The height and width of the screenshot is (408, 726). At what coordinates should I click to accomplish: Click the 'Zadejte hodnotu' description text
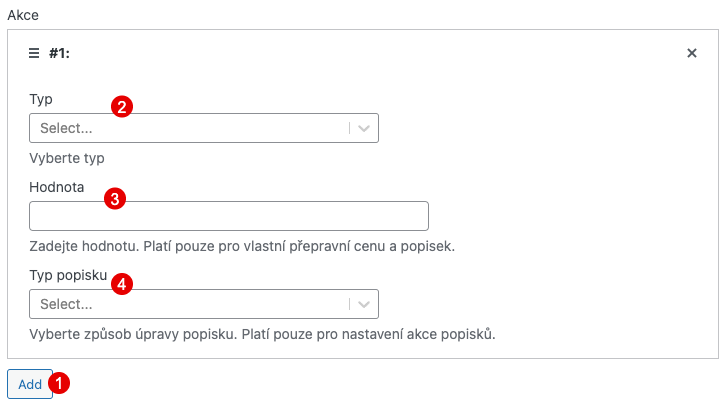pyautogui.click(x=242, y=246)
